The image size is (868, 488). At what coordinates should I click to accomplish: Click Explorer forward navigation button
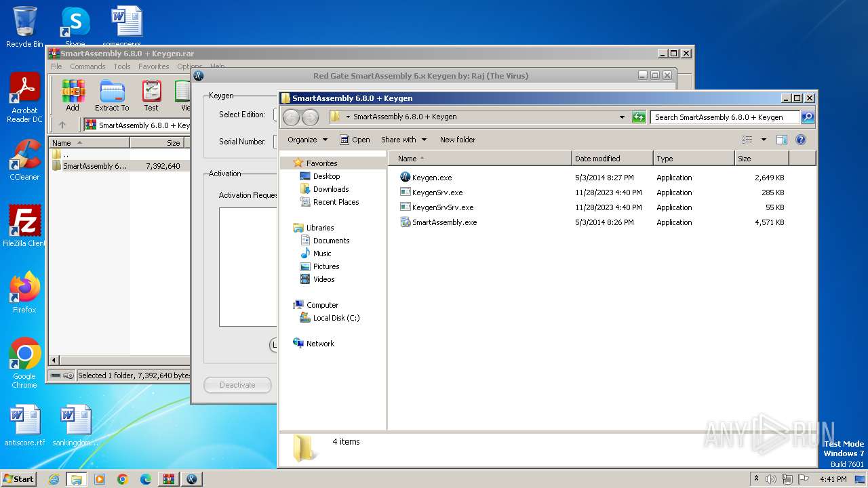coord(310,117)
